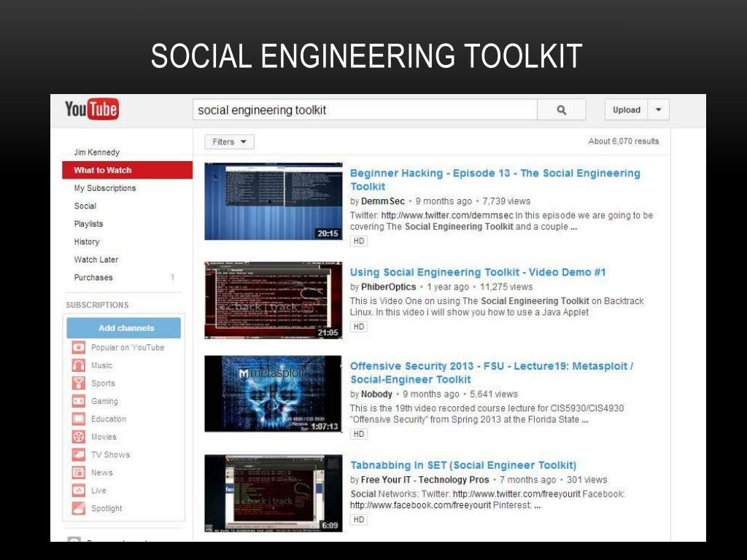The width and height of the screenshot is (747, 560).
Task: Click the Music subscription label
Action: click(102, 365)
